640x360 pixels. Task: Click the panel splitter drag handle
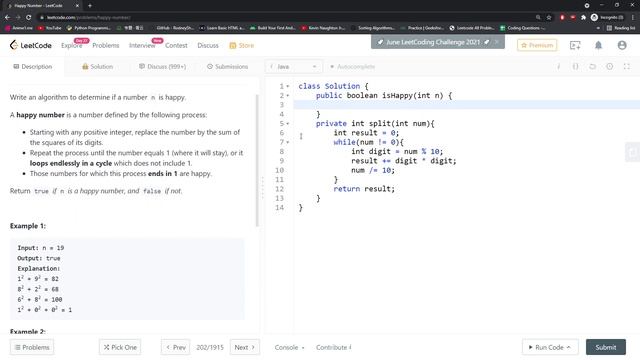coord(262,188)
